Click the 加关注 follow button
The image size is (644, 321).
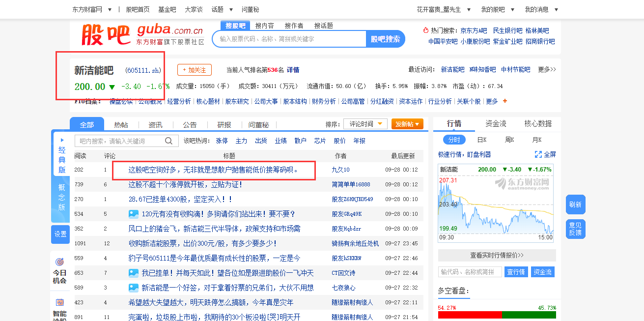[195, 70]
